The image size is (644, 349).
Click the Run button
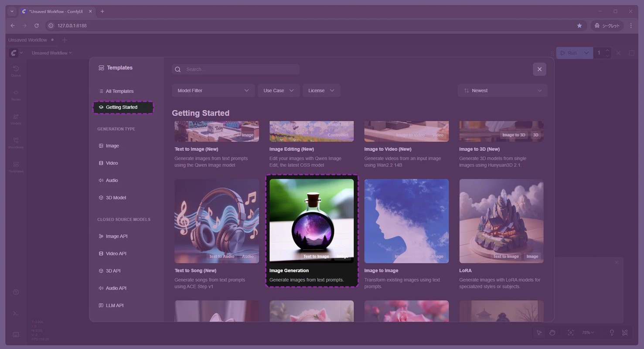tap(568, 53)
